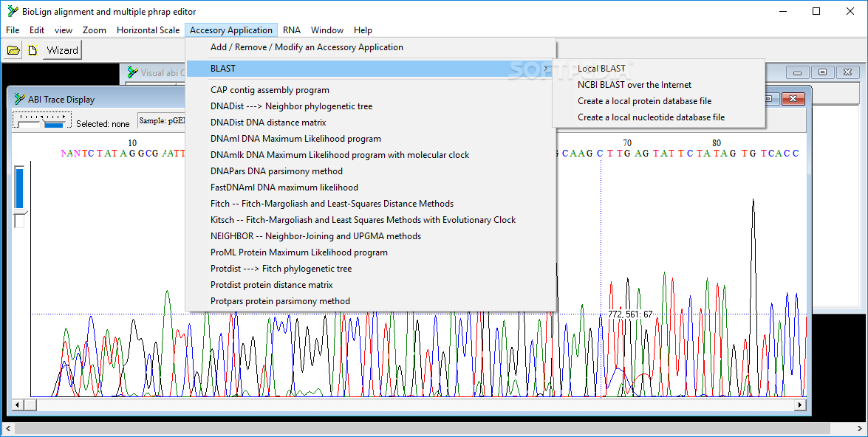Screen dimensions: 868x437
Task: Click the trace window scroll right arrow
Action: coord(800,405)
